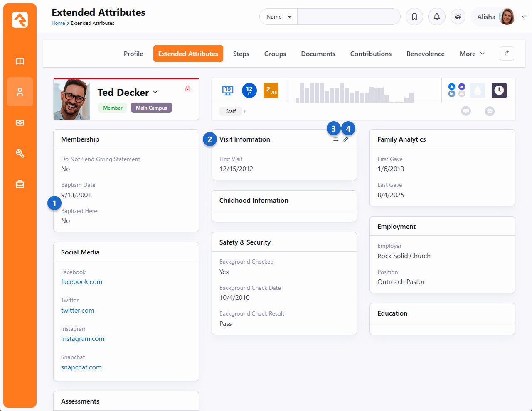
Task: Click Ted Decker's profile photo
Action: click(x=71, y=100)
